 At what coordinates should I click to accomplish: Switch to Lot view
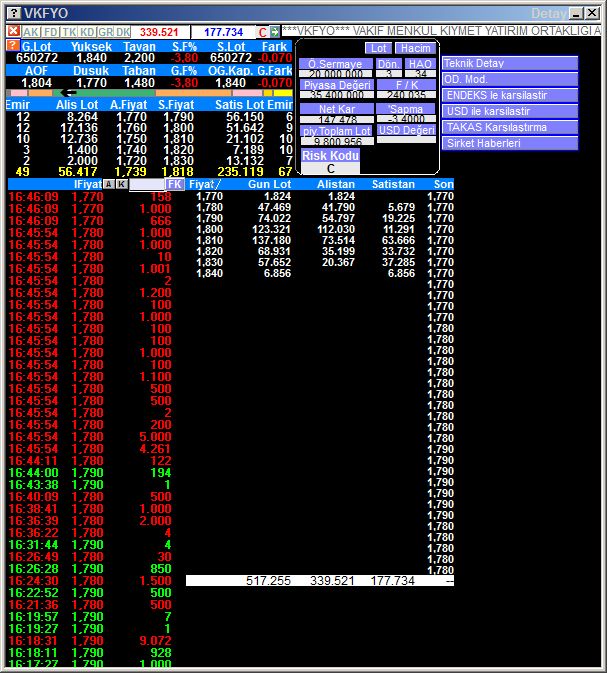378,48
